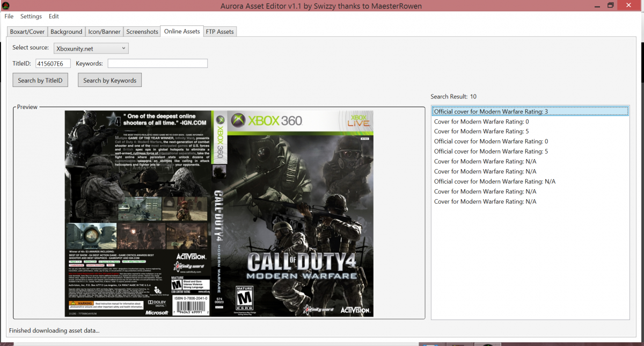The height and width of the screenshot is (346, 644).
Task: Restore down the Aurora Asset Editor window
Action: [610, 5]
